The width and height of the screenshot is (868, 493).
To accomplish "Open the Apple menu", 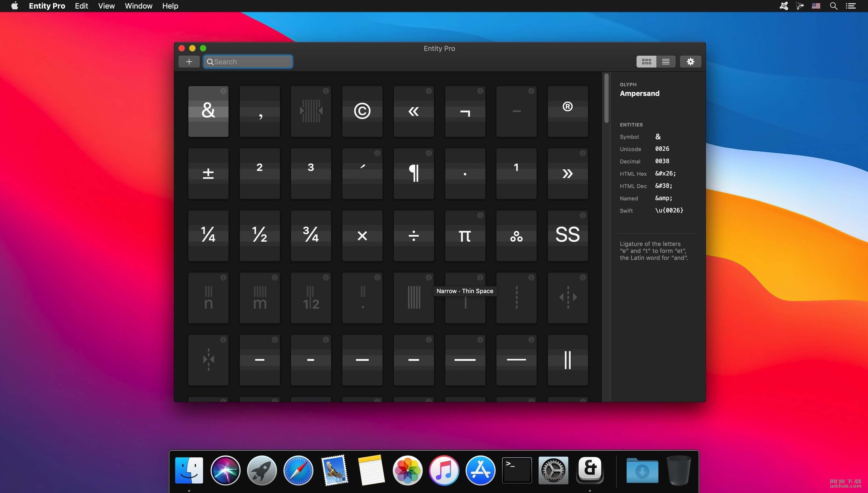I will [x=14, y=6].
